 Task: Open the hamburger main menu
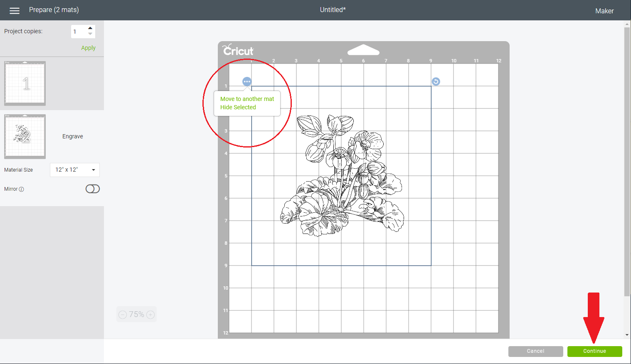pos(15,11)
